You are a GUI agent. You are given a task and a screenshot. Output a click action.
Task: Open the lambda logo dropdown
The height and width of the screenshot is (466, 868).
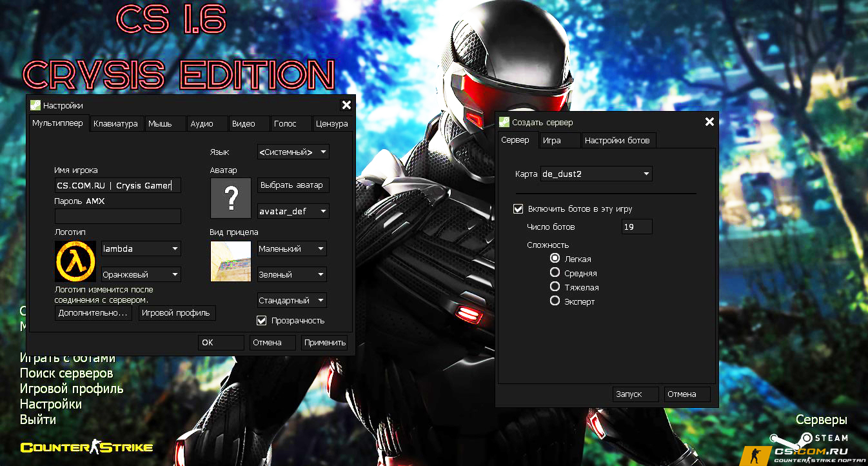[141, 248]
